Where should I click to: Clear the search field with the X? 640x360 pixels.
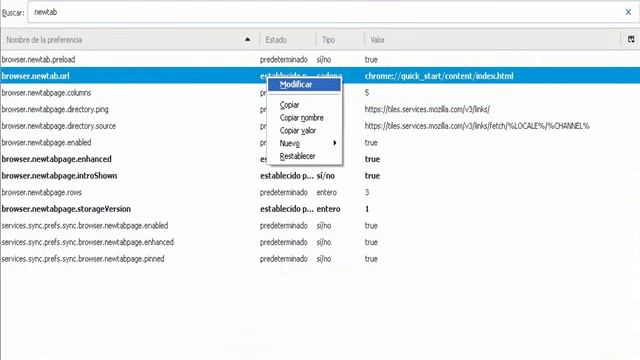point(628,12)
